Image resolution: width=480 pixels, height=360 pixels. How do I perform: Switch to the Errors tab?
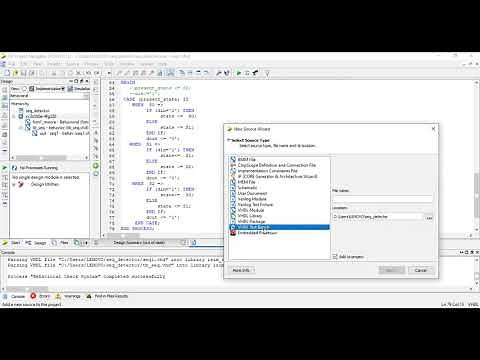(40, 296)
